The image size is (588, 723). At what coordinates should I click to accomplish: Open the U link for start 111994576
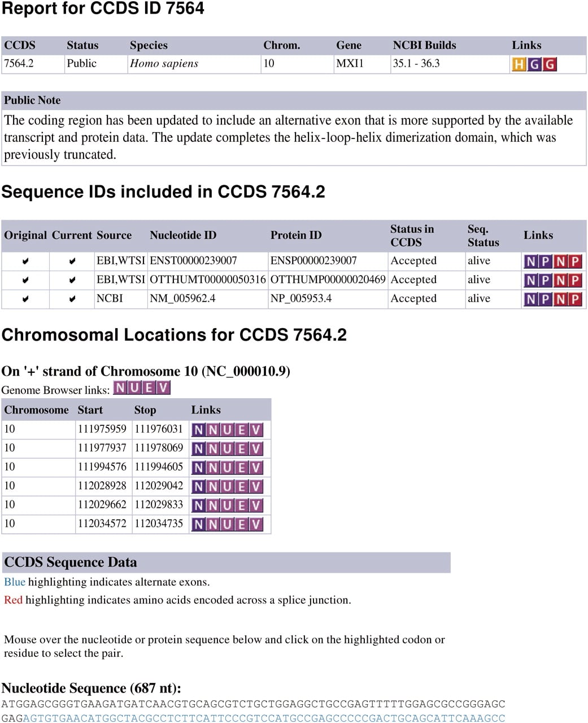[227, 468]
